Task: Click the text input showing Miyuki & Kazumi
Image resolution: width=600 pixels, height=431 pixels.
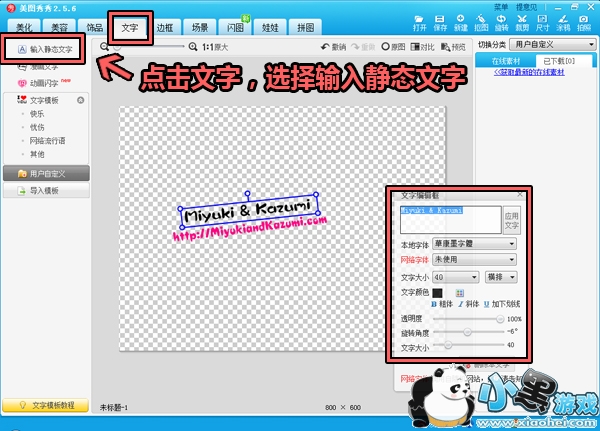Action: tap(451, 220)
